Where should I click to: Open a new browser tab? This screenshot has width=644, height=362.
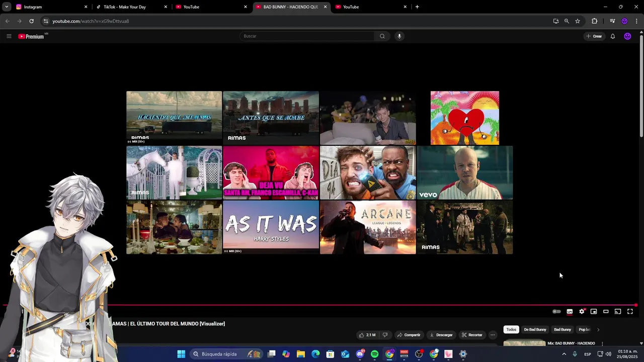[417, 7]
